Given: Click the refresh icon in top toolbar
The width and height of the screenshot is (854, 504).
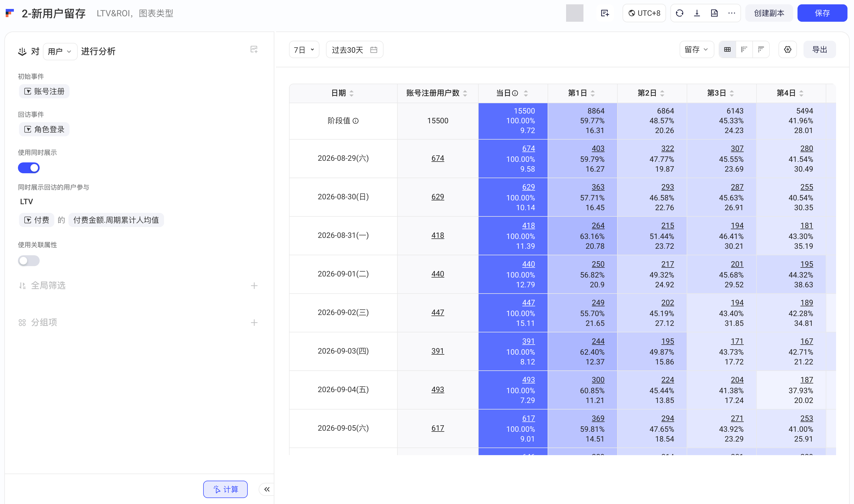Looking at the screenshot, I should click(679, 13).
